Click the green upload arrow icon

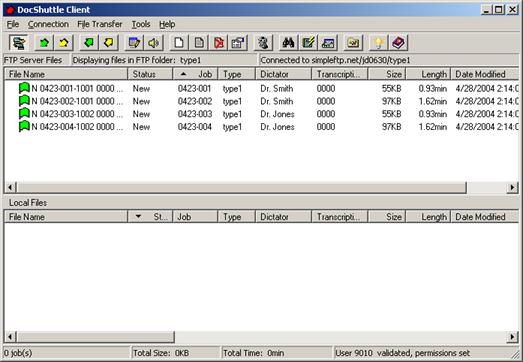tap(44, 43)
